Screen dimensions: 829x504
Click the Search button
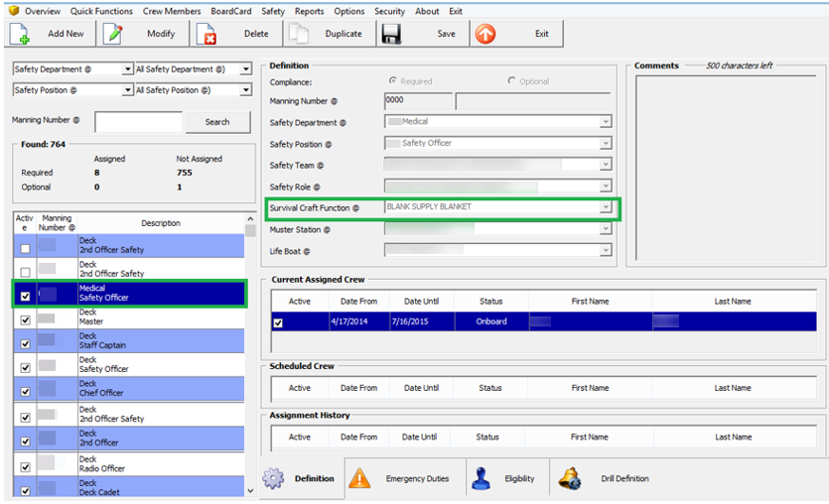coord(217,122)
